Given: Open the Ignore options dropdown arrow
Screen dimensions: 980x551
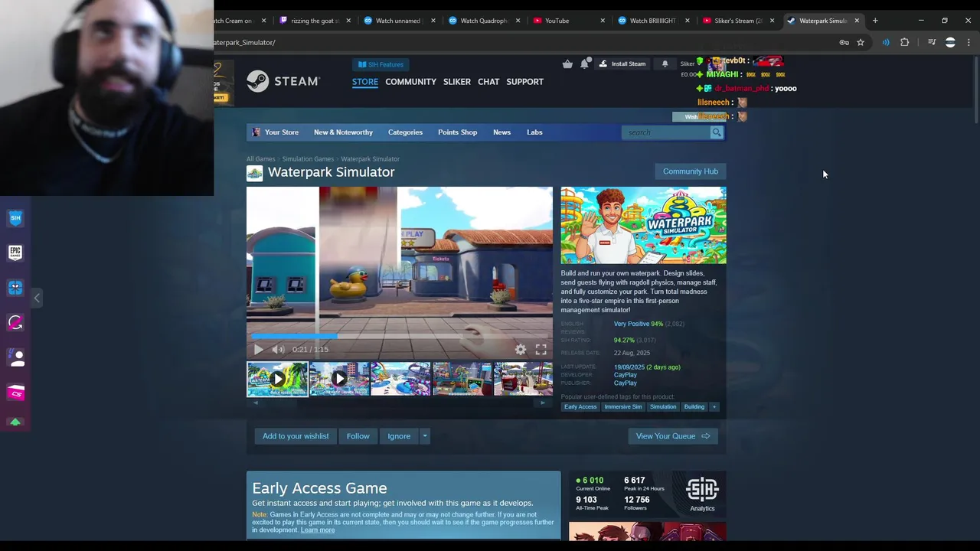Looking at the screenshot, I should (x=425, y=436).
